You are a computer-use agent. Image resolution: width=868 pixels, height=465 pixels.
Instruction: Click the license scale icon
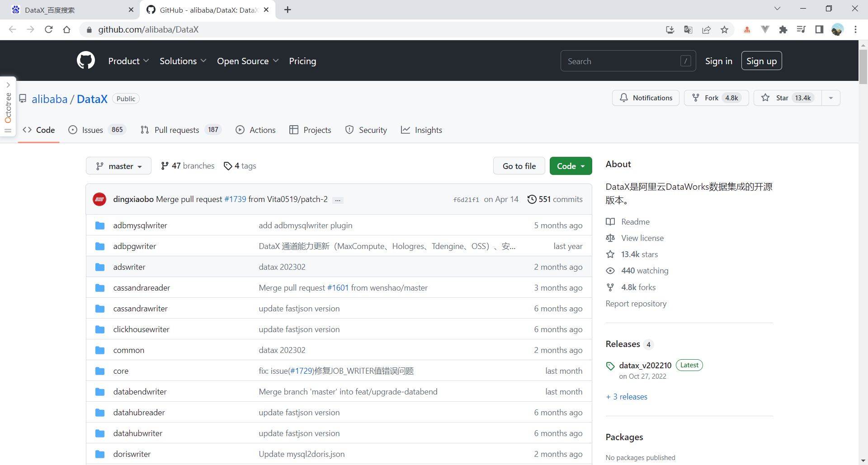click(x=610, y=238)
